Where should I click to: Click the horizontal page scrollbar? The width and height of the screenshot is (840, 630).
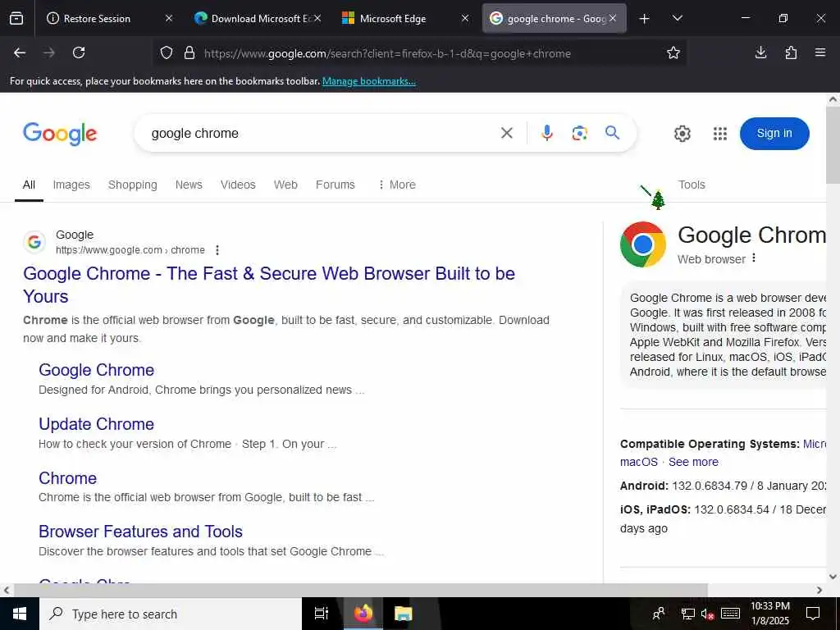click(x=360, y=590)
